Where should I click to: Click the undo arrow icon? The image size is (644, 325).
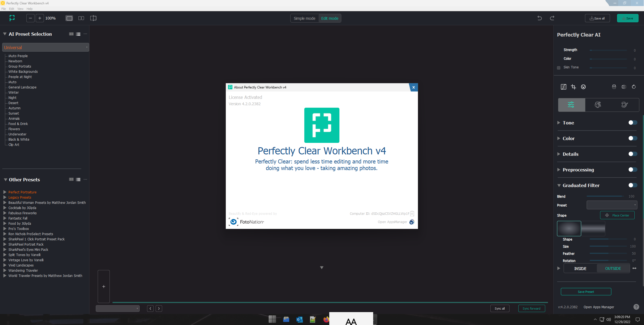pyautogui.click(x=539, y=18)
